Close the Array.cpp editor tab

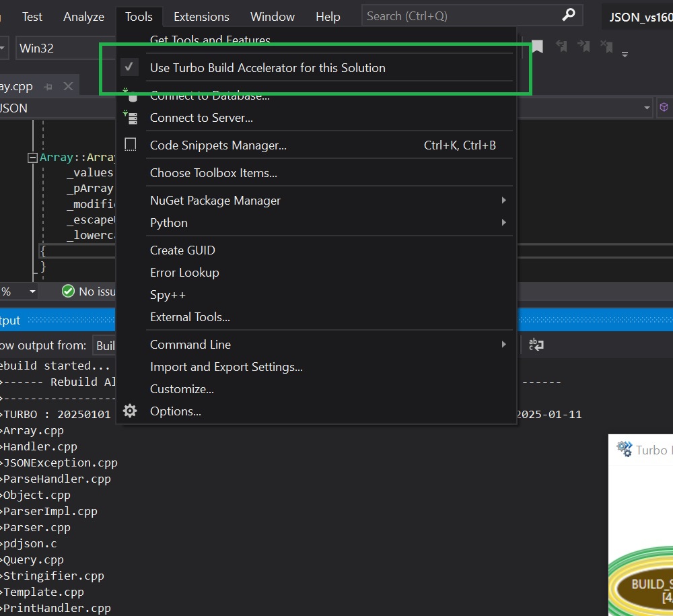click(x=68, y=87)
